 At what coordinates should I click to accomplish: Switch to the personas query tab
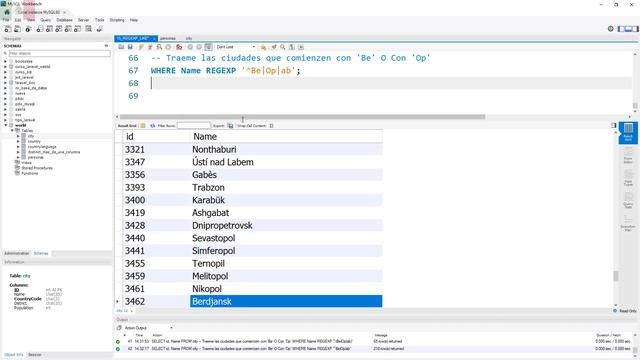[168, 38]
